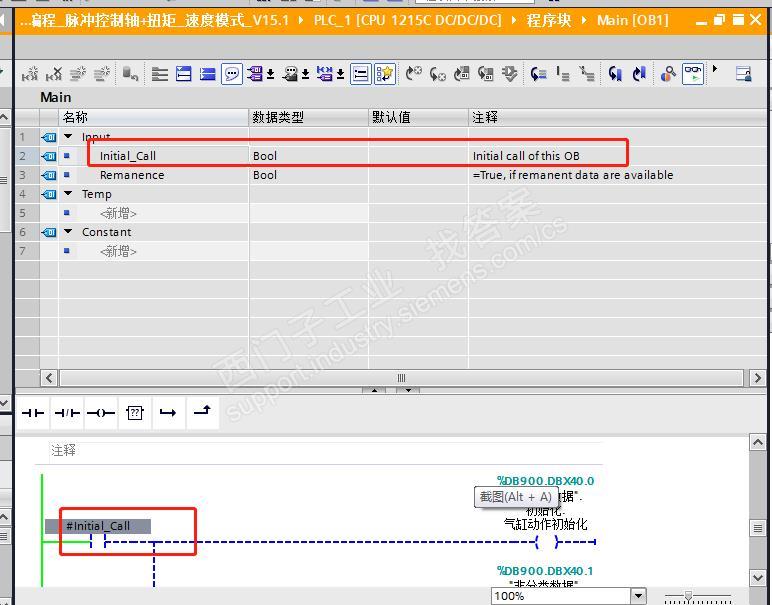The width and height of the screenshot is (772, 605).
Task: Open the contact-and-tag display dropdown arrow
Action: click(x=340, y=74)
